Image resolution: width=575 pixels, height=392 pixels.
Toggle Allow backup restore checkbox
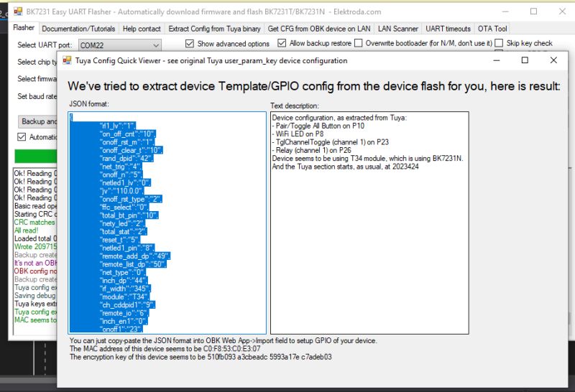coord(282,43)
